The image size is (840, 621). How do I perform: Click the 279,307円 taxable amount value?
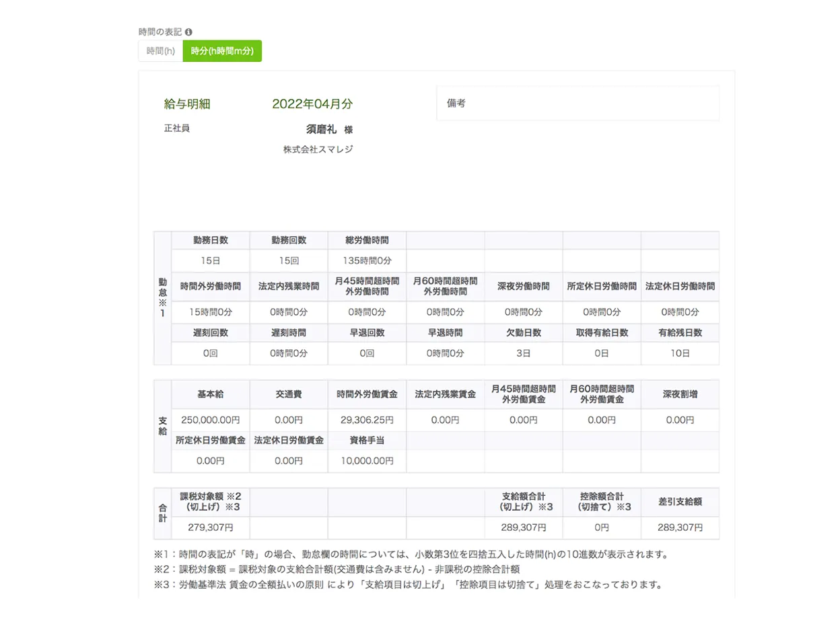211,527
